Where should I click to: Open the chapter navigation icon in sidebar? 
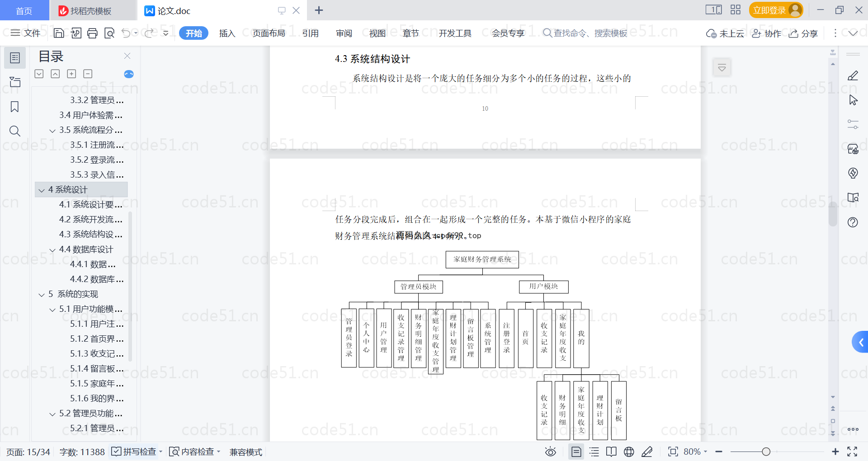click(x=15, y=82)
